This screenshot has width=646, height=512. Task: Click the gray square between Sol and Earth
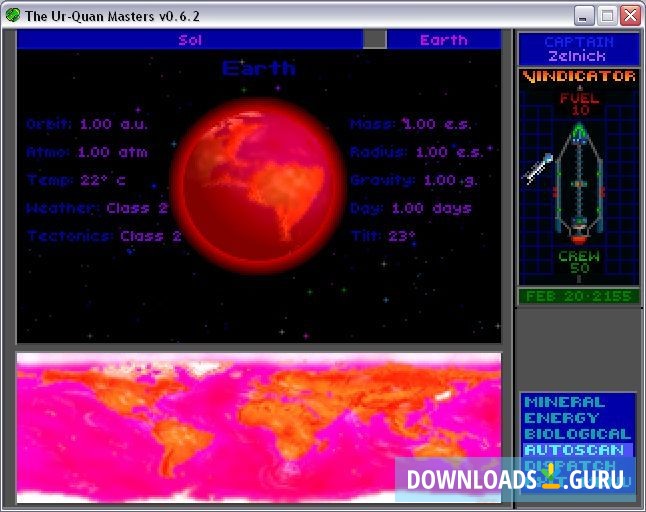374,40
